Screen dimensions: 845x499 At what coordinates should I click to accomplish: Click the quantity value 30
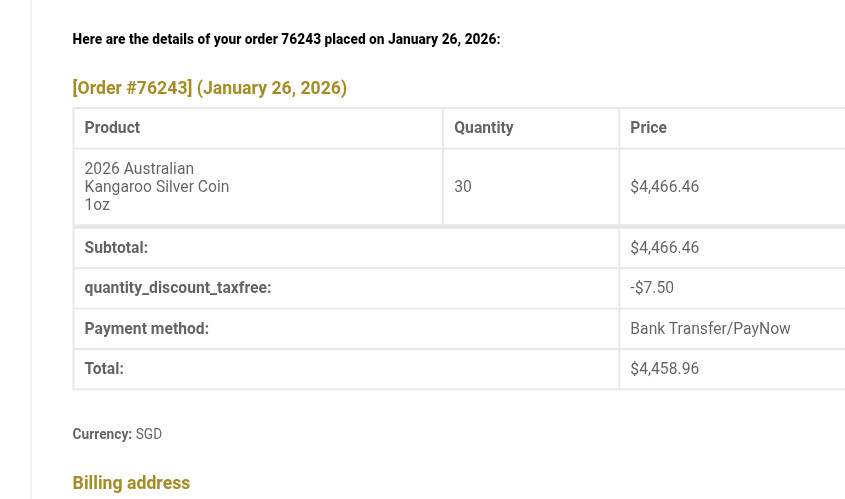pos(462,186)
